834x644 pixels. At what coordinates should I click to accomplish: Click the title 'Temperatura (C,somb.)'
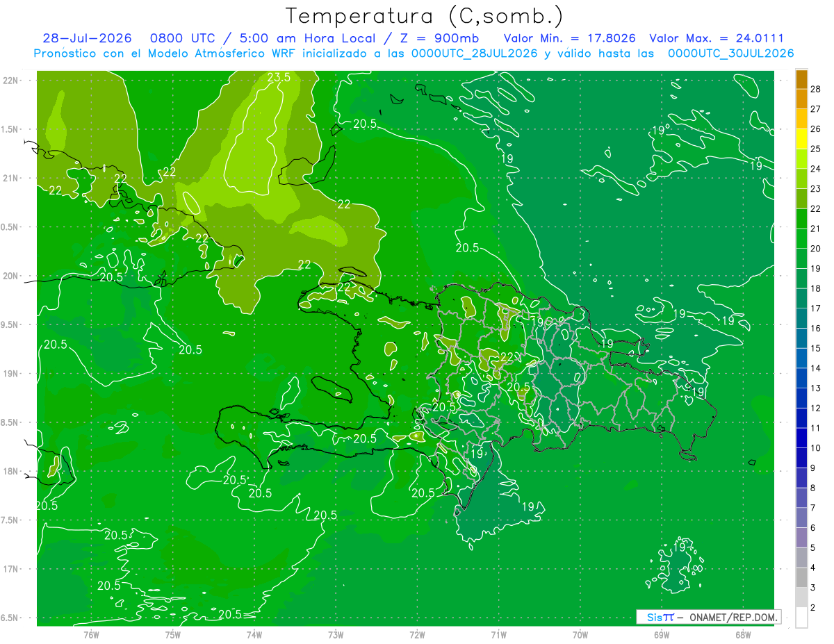[x=425, y=16]
